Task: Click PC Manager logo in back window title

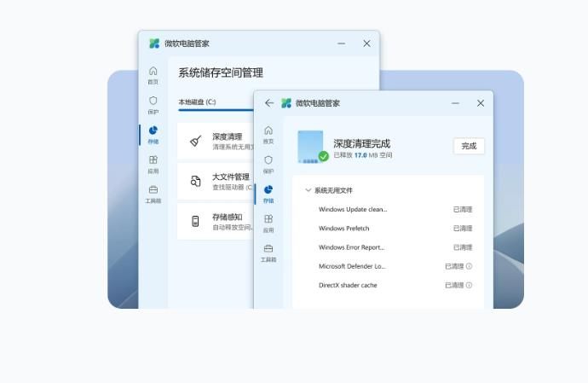Action: (x=154, y=44)
